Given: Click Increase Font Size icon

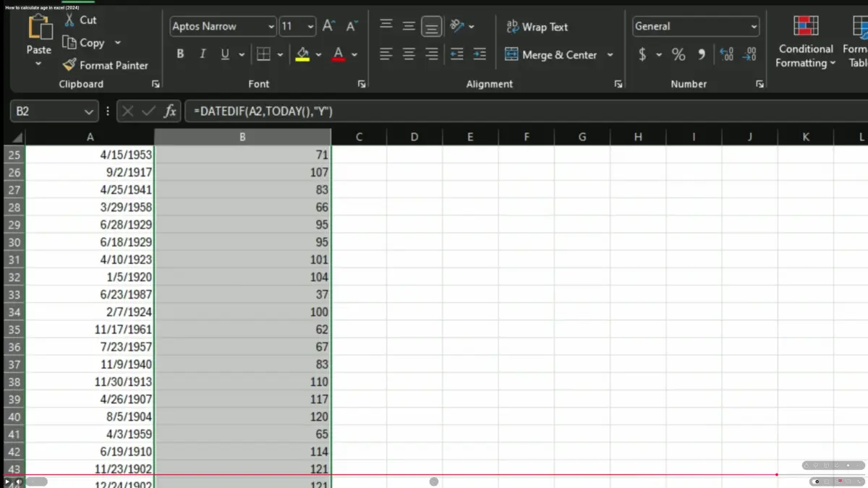Looking at the screenshot, I should [x=328, y=26].
